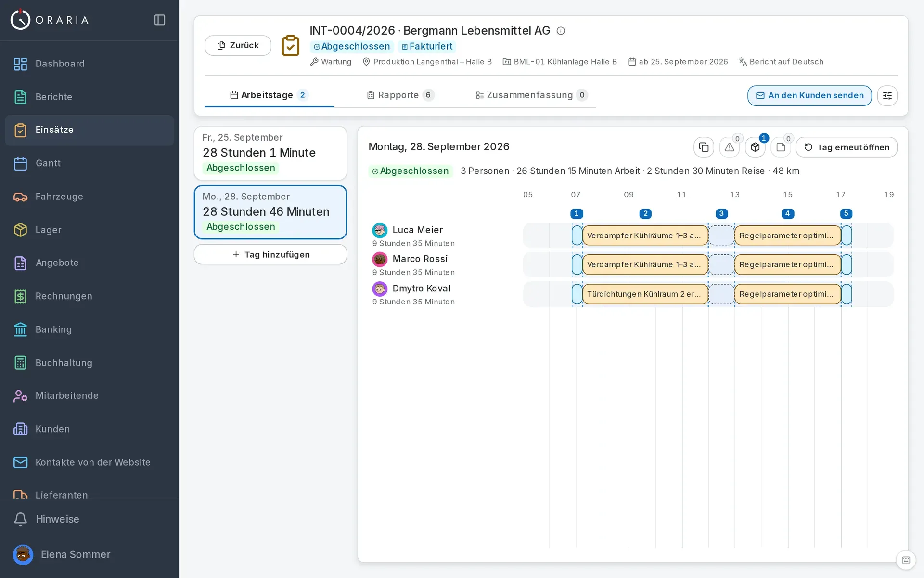Image resolution: width=924 pixels, height=578 pixels.
Task: Click the copy day icon
Action: [x=704, y=147]
